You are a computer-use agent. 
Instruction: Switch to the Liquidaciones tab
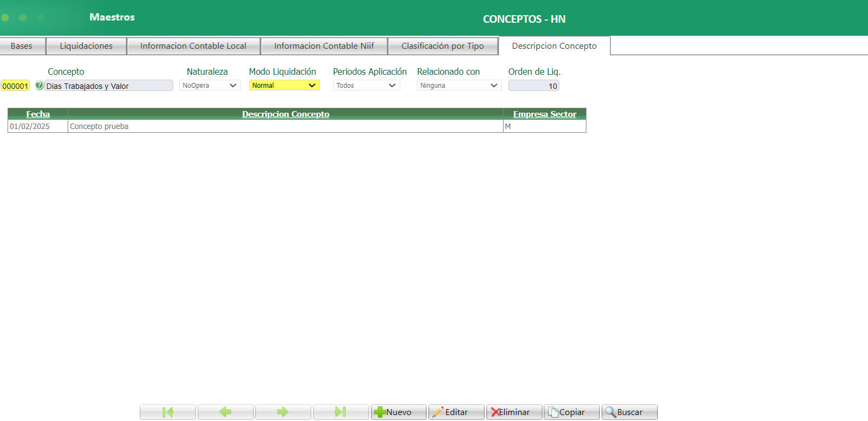(86, 46)
